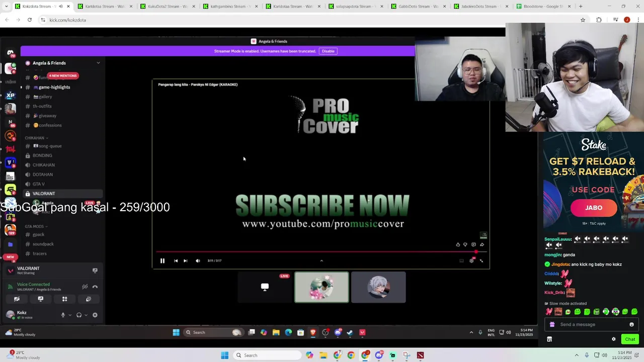Image resolution: width=644 pixels, height=362 pixels.
Task: Toggle the Discord camera
Action: click(17, 299)
